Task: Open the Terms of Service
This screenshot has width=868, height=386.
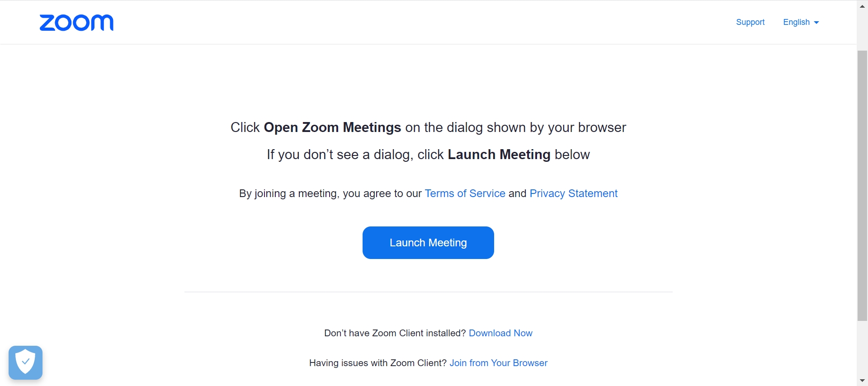Action: tap(465, 193)
